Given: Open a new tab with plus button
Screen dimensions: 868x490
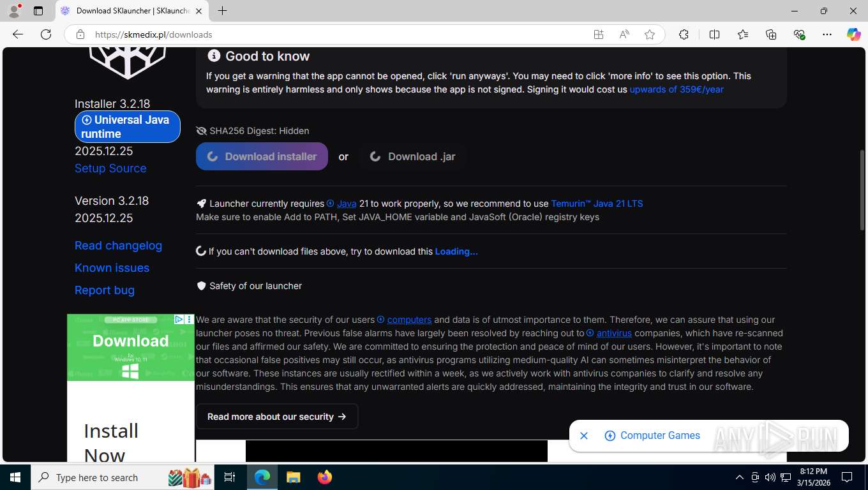Looking at the screenshot, I should (222, 11).
